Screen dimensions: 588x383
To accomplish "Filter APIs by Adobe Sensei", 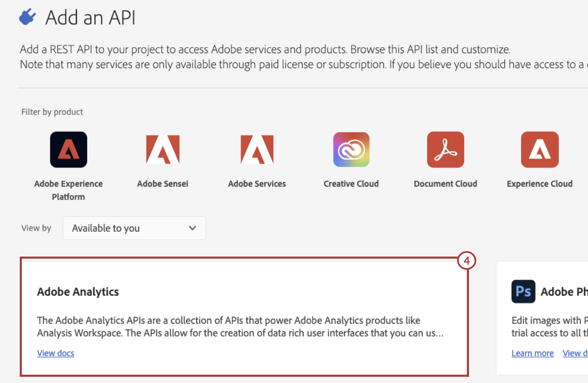I will pos(163,149).
